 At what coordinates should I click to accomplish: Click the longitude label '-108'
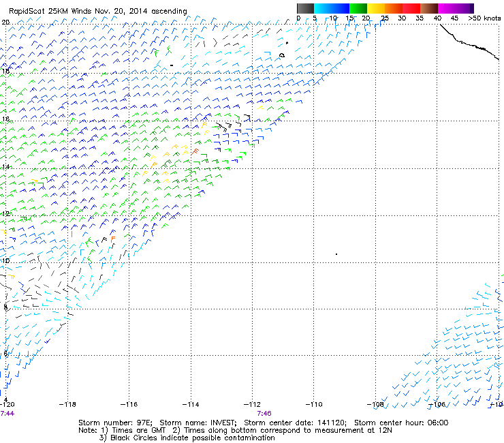click(x=375, y=404)
